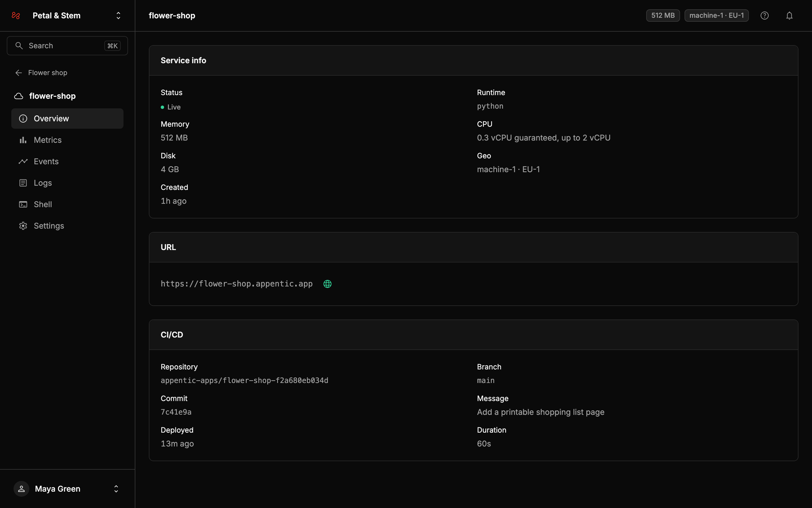Click the message 'Add a printable shopping list page'
This screenshot has height=508, width=812.
(540, 412)
